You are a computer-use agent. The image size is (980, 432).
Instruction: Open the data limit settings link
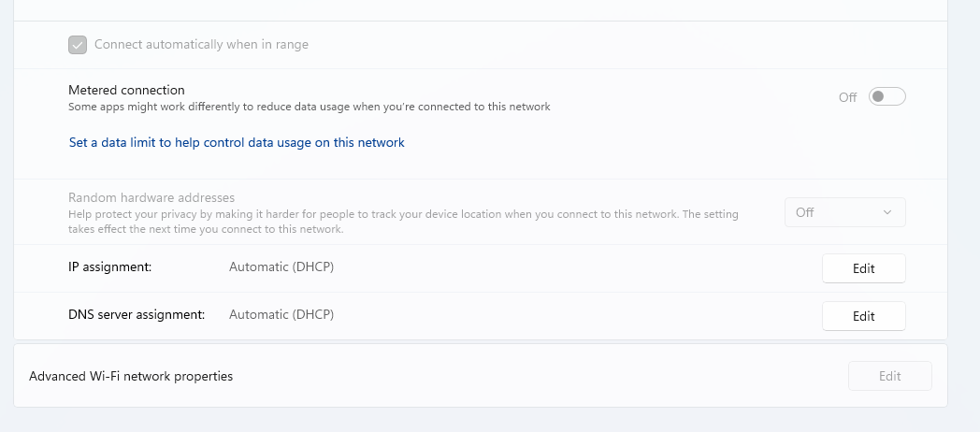[237, 142]
